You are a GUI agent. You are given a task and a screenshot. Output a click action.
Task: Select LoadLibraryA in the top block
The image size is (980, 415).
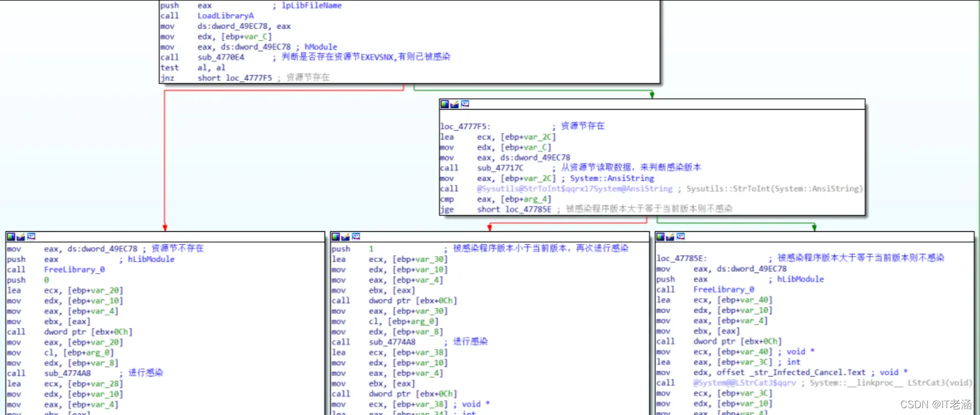(225, 16)
